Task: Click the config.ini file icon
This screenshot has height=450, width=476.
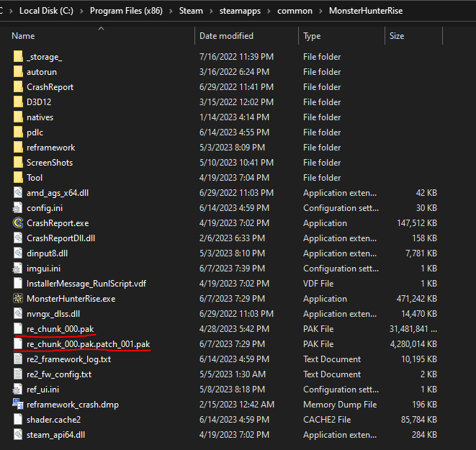Action: coord(17,208)
